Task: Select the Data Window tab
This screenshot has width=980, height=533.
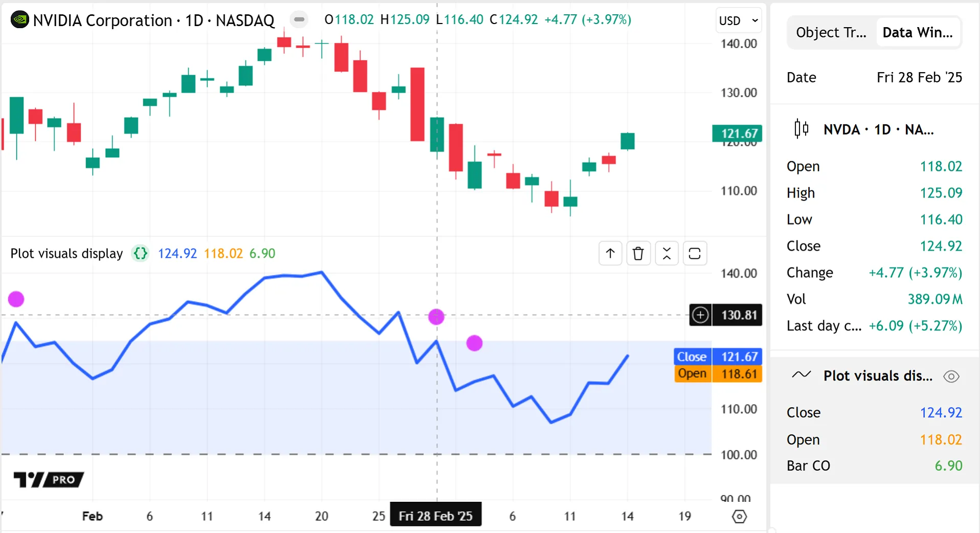Action: point(918,33)
